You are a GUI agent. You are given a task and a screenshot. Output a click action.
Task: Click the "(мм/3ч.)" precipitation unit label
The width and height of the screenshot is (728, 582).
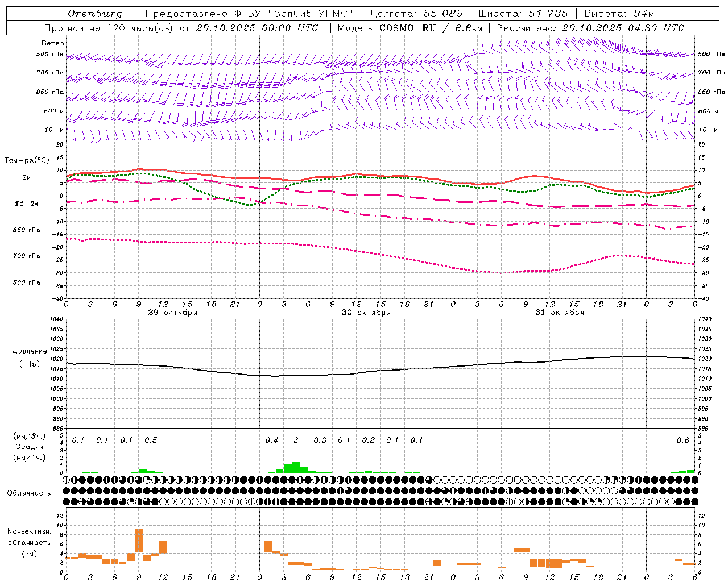tap(29, 436)
